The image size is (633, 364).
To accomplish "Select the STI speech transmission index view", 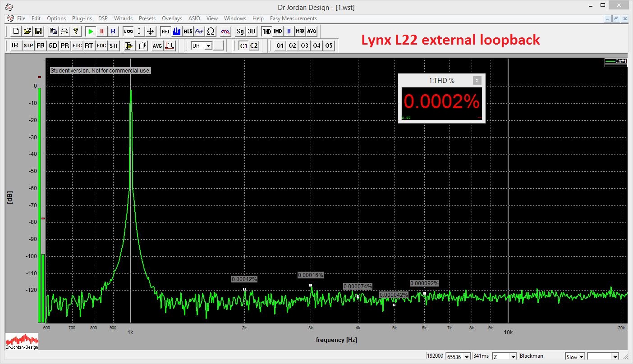I will (113, 45).
